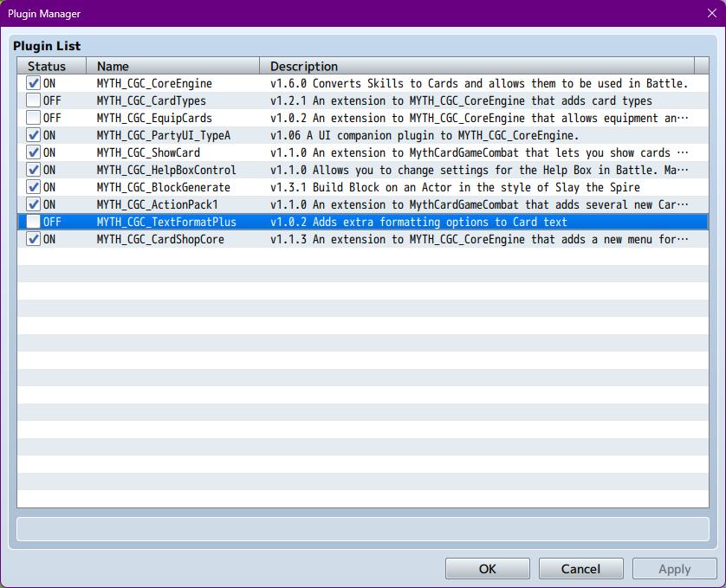Click the 'v1.2.1 An extension' card types description

pos(461,100)
